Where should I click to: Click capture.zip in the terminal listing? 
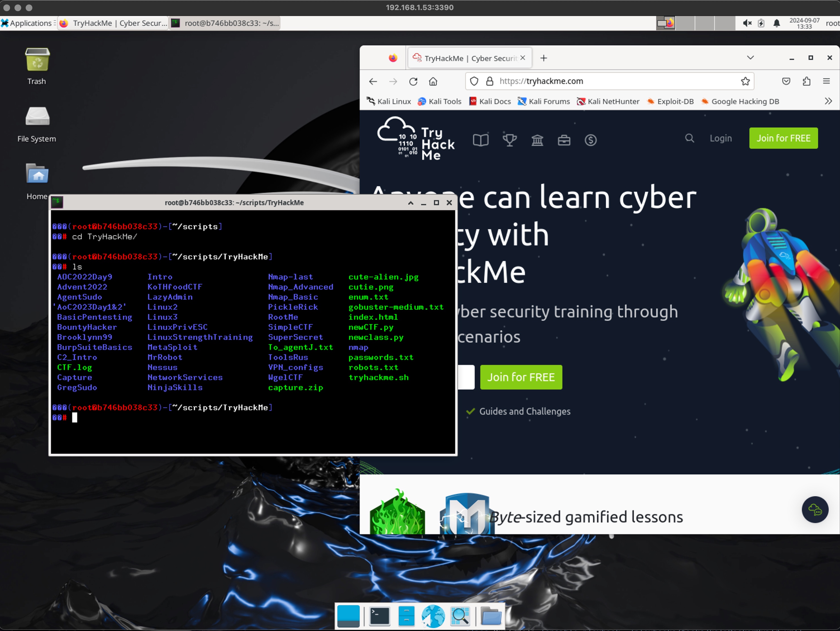point(295,387)
